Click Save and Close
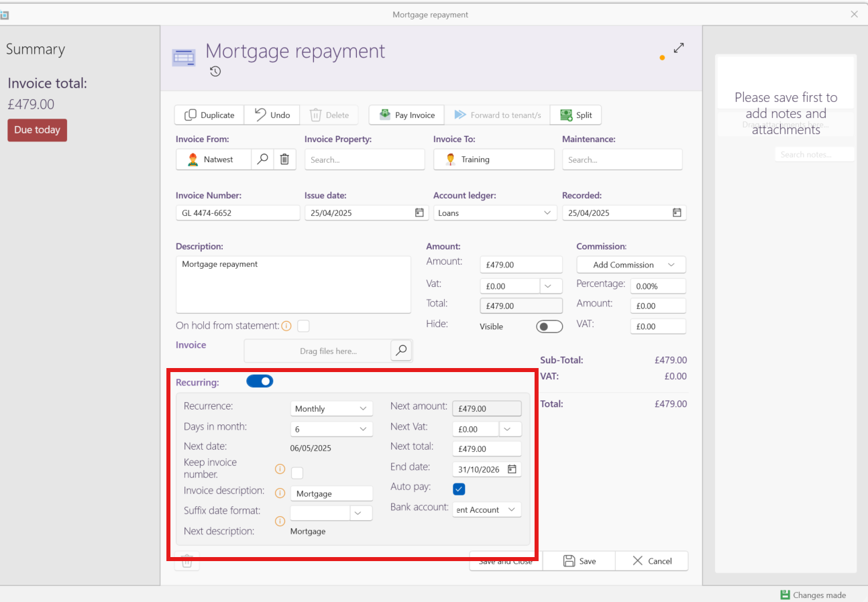 click(x=506, y=561)
